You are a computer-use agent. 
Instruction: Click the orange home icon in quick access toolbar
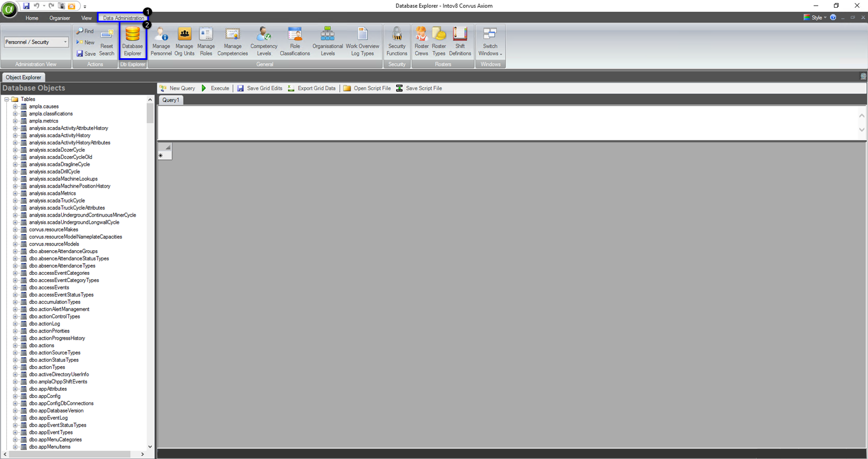click(72, 6)
